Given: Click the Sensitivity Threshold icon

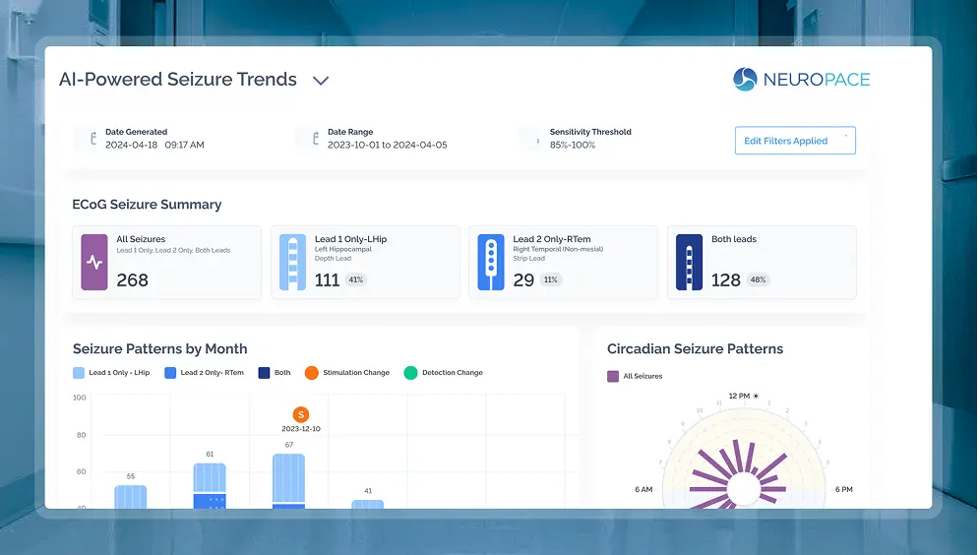Looking at the screenshot, I should click(x=537, y=141).
